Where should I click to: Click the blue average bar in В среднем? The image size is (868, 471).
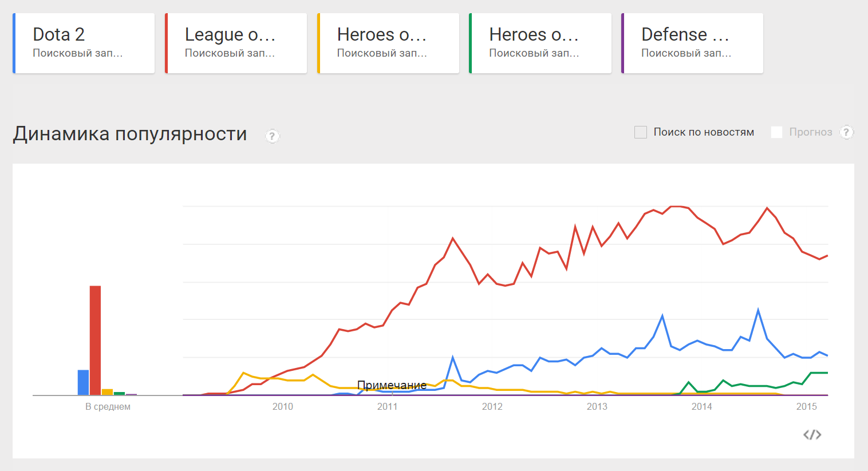click(84, 383)
